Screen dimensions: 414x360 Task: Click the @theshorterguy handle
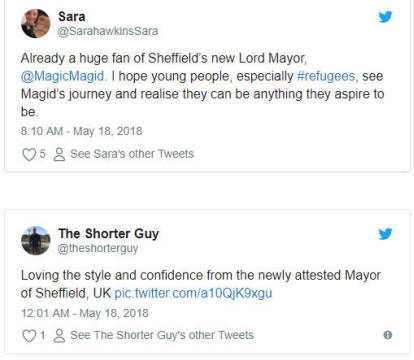pyautogui.click(x=98, y=249)
